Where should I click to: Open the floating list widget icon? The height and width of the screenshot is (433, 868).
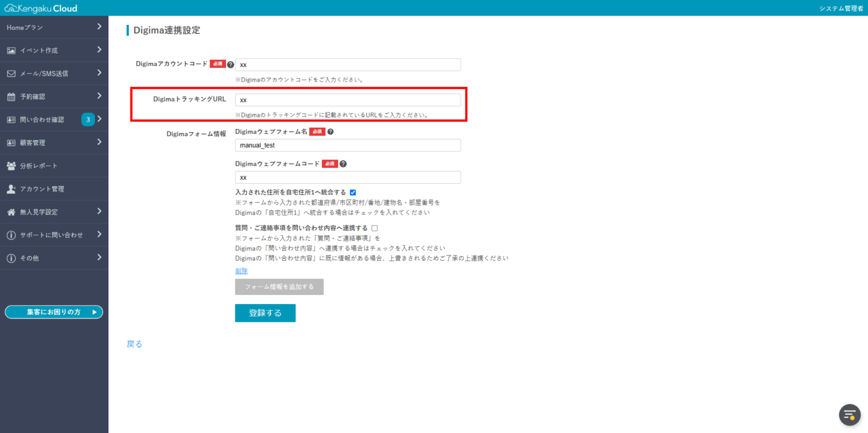(x=849, y=414)
